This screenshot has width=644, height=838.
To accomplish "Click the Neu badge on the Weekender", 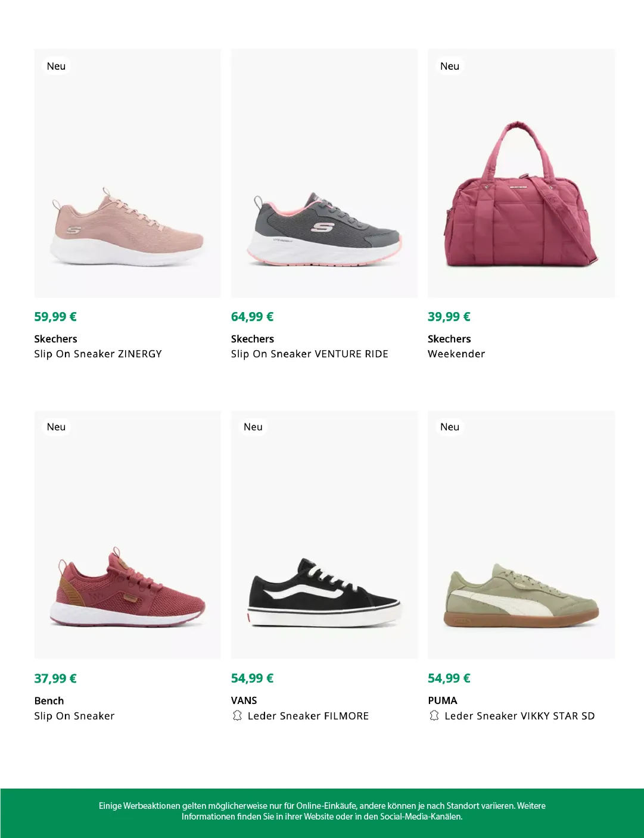I will click(450, 66).
